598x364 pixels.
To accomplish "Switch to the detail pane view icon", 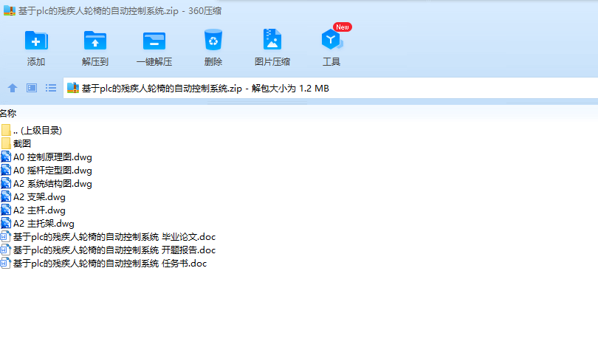I will pos(32,88).
